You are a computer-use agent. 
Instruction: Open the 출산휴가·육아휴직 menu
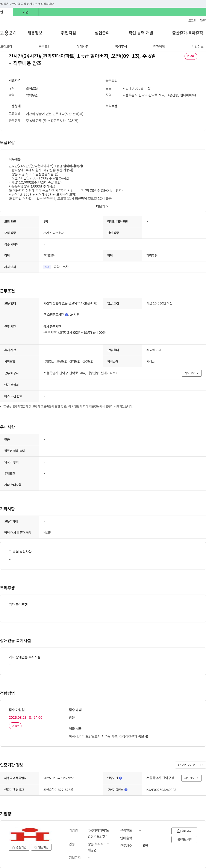point(187,33)
